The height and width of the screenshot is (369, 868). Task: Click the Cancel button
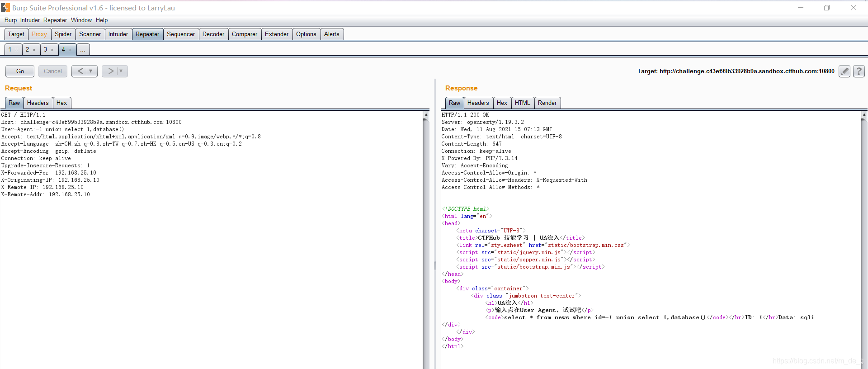(x=53, y=71)
